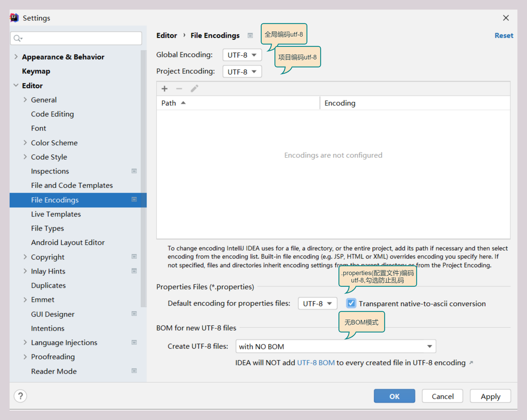
Task: Open the UTF-8 BOM hyperlink
Action: point(316,363)
